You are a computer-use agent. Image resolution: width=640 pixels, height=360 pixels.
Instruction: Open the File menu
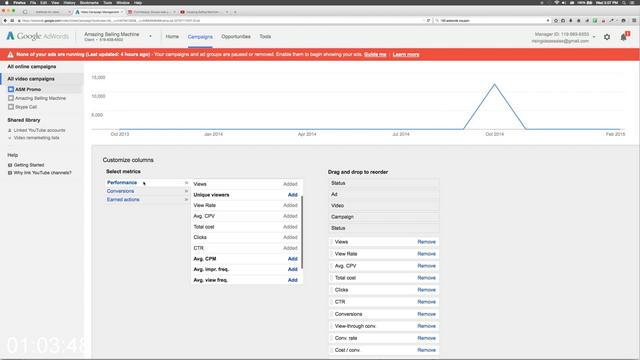[33, 2]
